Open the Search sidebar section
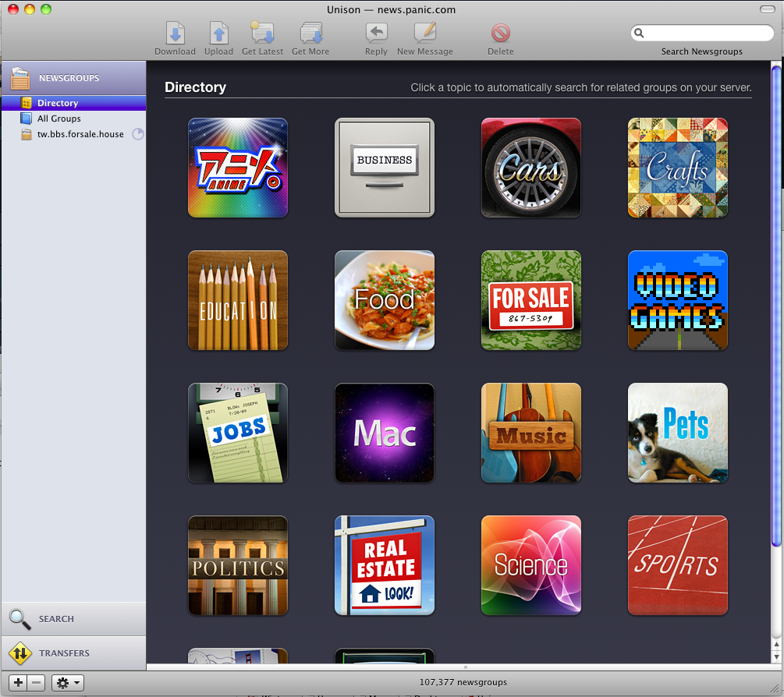This screenshot has height=697, width=784. [73, 619]
